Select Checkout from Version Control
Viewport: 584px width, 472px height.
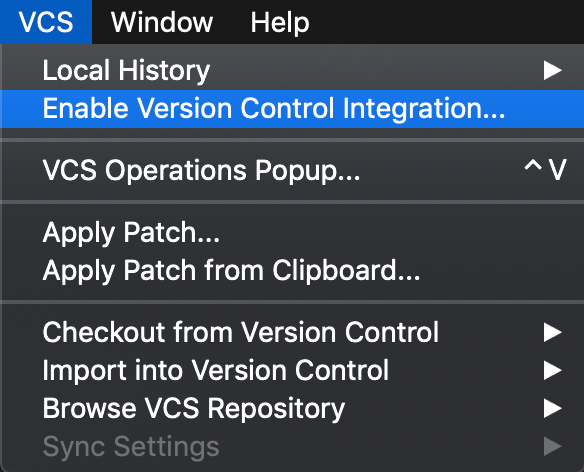(292, 332)
